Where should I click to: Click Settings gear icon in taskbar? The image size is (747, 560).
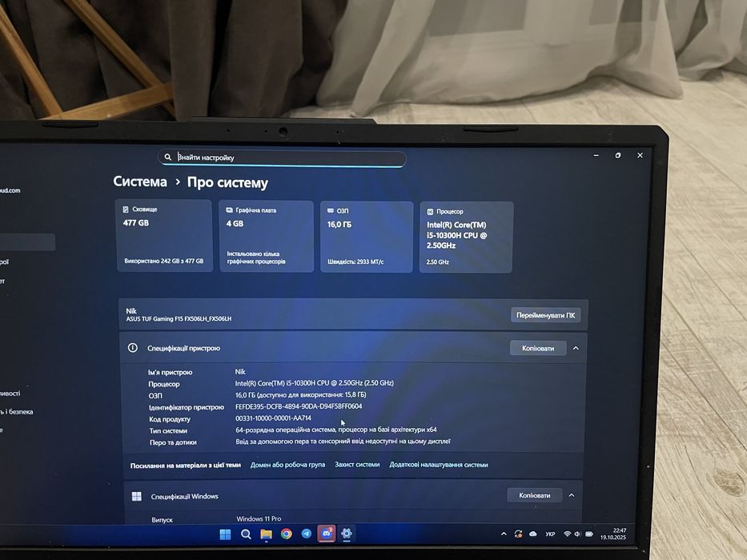click(347, 534)
